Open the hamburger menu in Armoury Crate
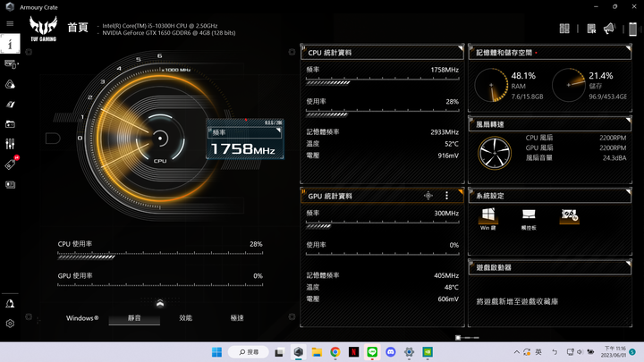 [x=10, y=24]
